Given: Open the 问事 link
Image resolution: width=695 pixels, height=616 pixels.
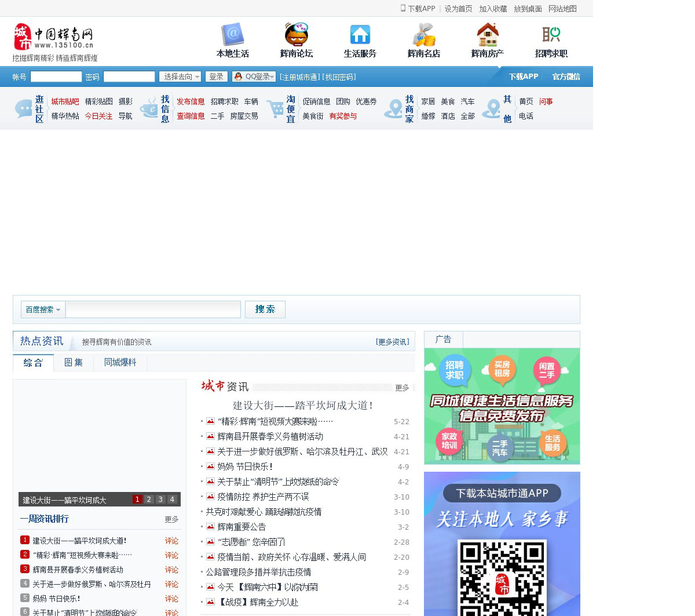Looking at the screenshot, I should pos(546,101).
